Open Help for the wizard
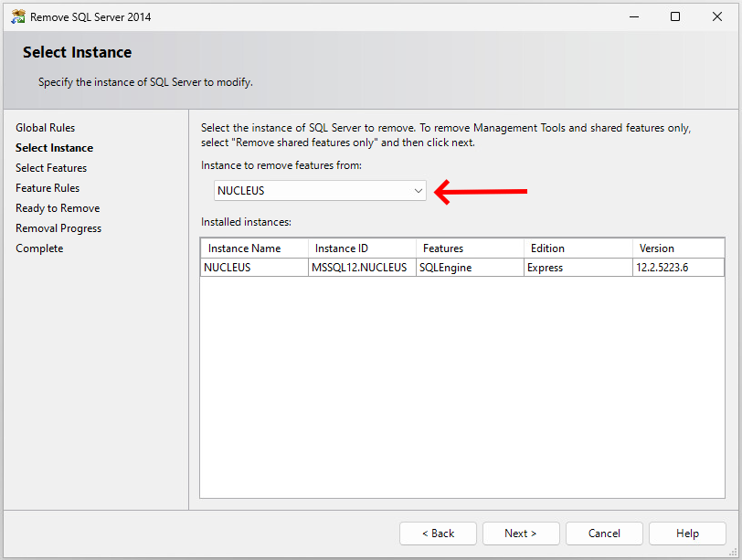742x560 pixels. [x=687, y=534]
